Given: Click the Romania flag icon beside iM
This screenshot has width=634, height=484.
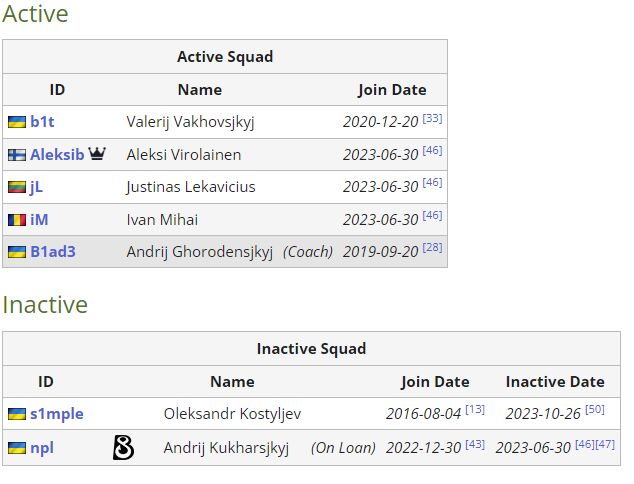Looking at the screenshot, I should point(17,220).
